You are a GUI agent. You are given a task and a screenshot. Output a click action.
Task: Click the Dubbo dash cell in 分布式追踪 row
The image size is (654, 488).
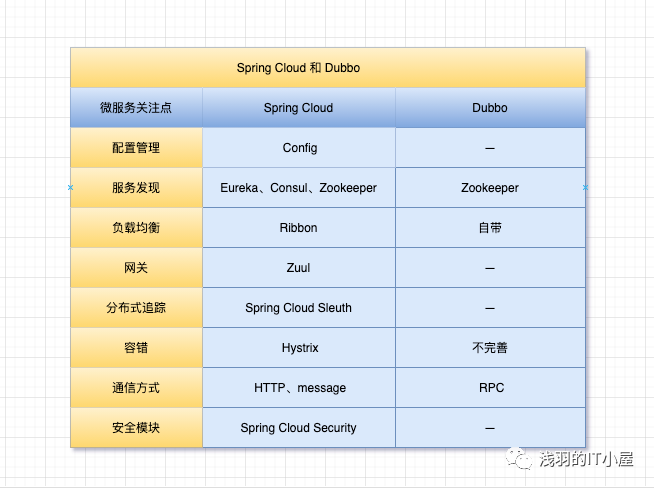tap(490, 308)
